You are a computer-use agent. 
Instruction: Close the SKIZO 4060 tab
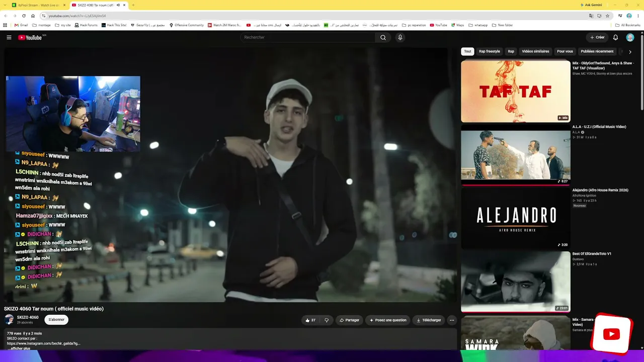coord(124,5)
